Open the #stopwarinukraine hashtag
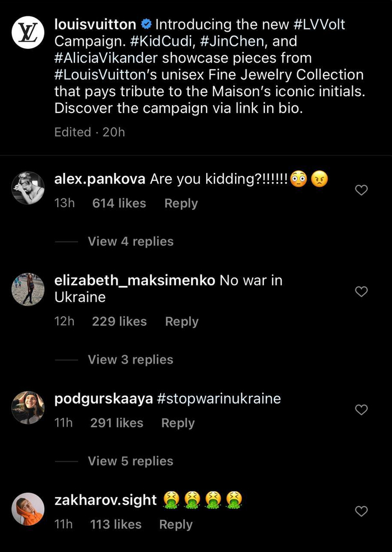 click(x=219, y=399)
